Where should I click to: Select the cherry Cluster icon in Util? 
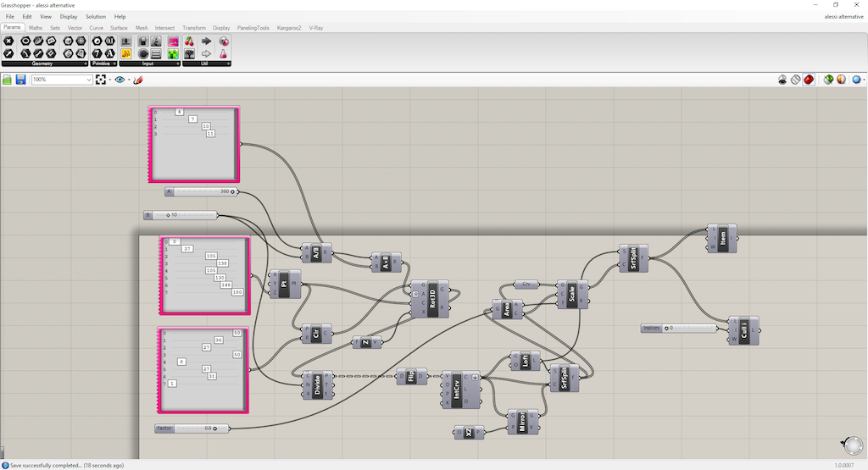(189, 41)
